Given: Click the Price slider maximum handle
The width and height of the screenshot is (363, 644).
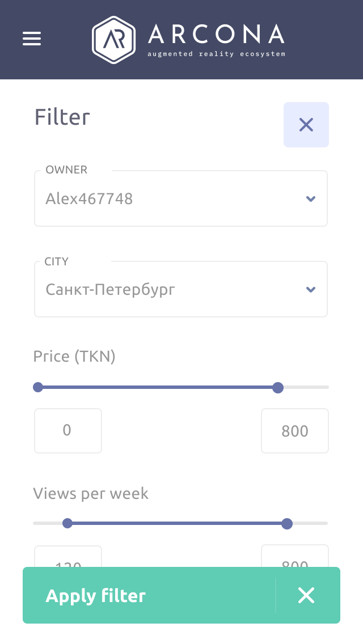Looking at the screenshot, I should point(278,388).
